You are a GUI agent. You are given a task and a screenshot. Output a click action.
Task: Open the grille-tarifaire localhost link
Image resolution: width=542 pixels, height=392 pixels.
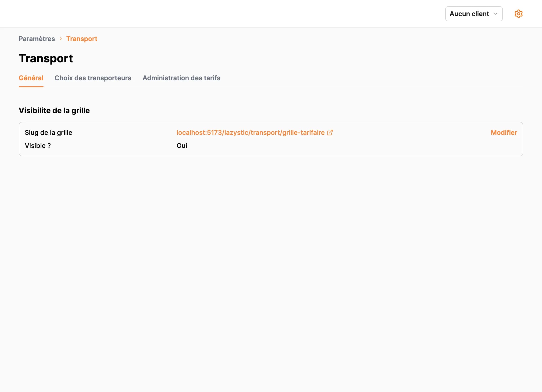[x=250, y=133]
